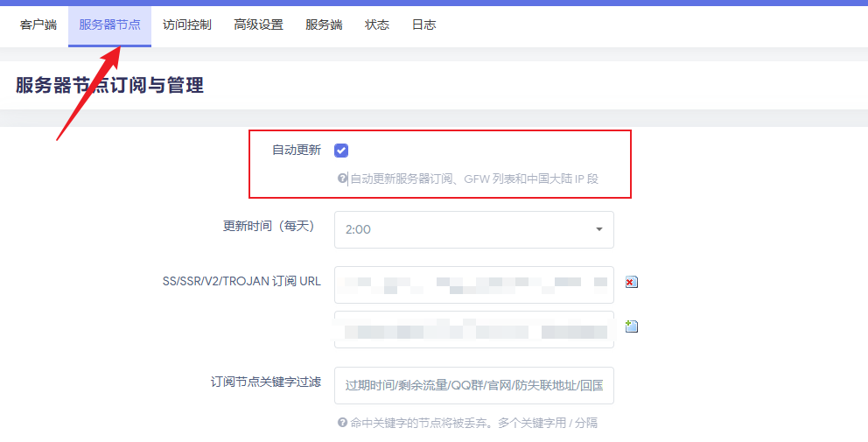
Task: Open the 服务端 tab
Action: [324, 25]
